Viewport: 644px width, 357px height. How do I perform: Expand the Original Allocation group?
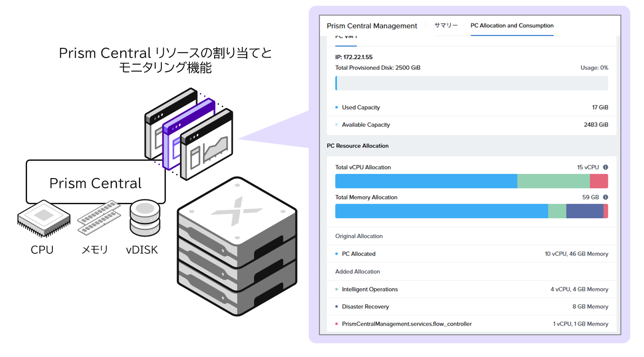pyautogui.click(x=358, y=236)
